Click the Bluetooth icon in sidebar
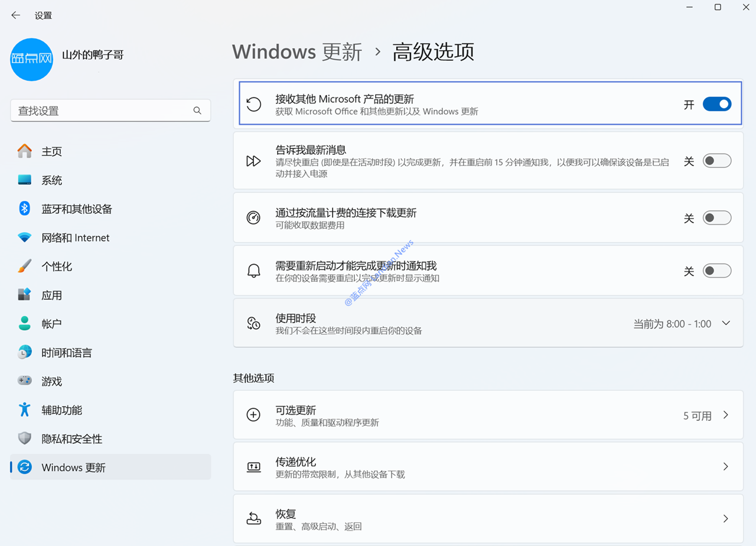Image resolution: width=756 pixels, height=546 pixels. click(25, 209)
